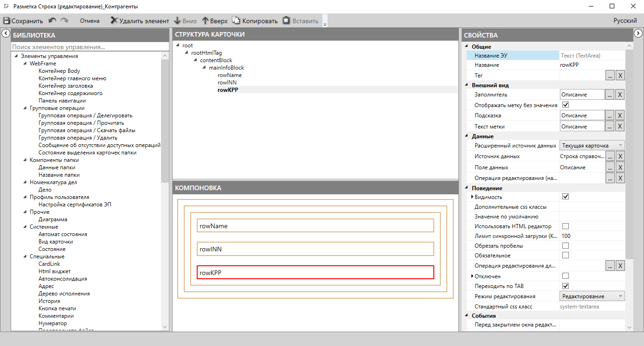This screenshot has height=346, width=644.
Task: Check the Отключен checkbox
Action: tap(566, 276)
